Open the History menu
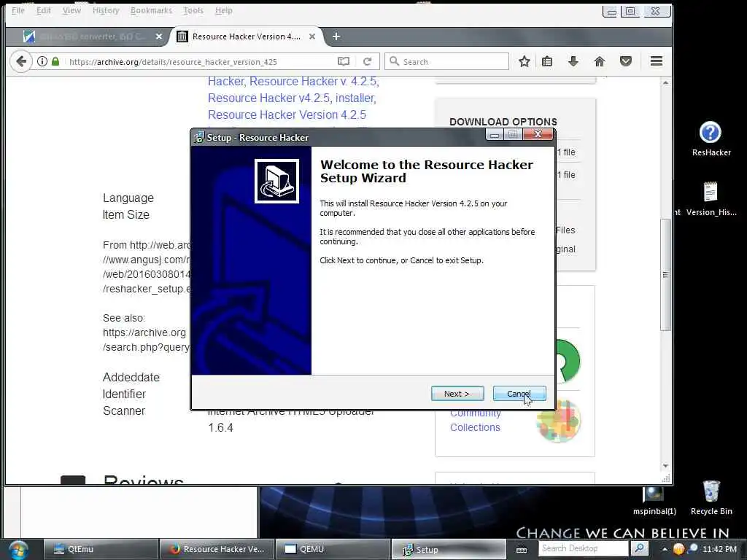 point(106,10)
